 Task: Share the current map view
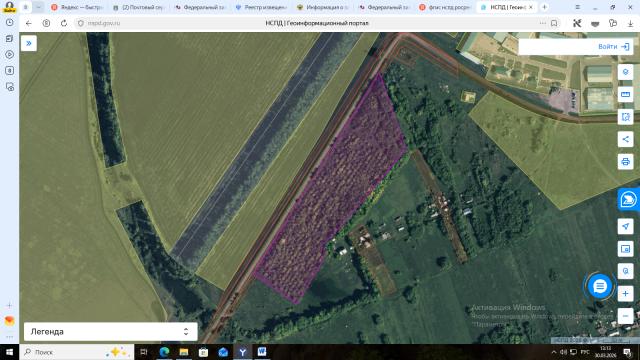pyautogui.click(x=625, y=139)
